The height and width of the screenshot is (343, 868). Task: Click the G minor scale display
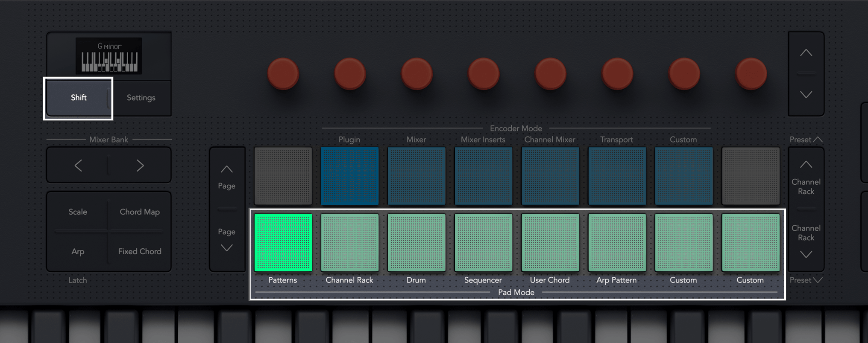(x=109, y=56)
